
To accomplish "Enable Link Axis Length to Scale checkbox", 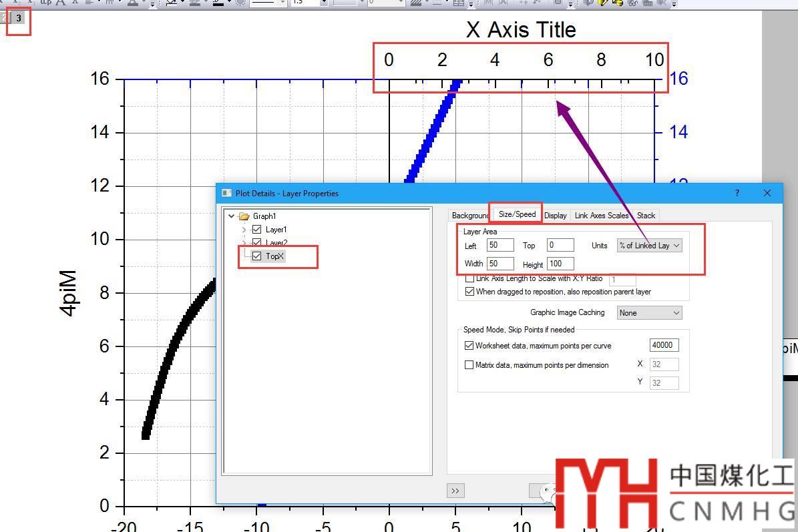I will (x=469, y=278).
